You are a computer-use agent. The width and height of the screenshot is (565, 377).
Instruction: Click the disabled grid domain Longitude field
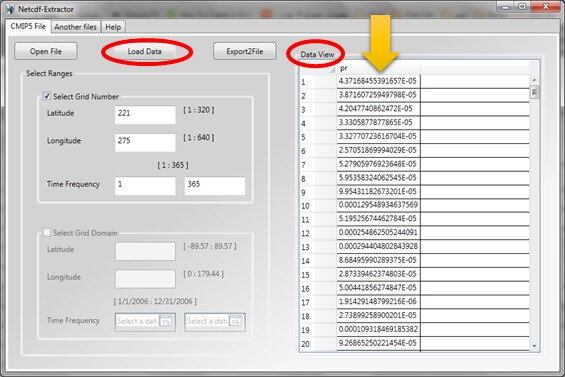coord(145,279)
